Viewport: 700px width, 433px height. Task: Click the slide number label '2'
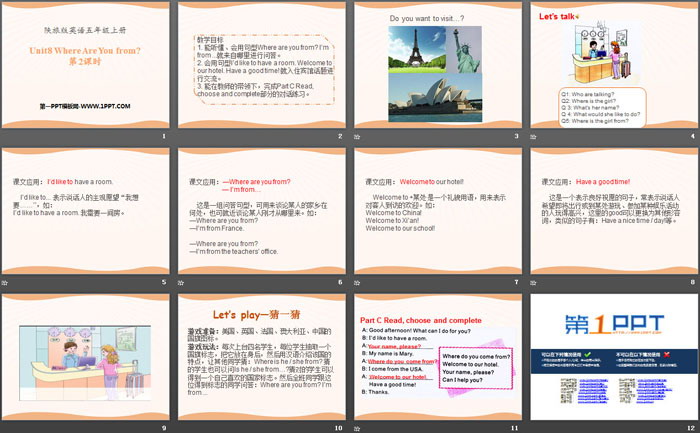(x=340, y=136)
